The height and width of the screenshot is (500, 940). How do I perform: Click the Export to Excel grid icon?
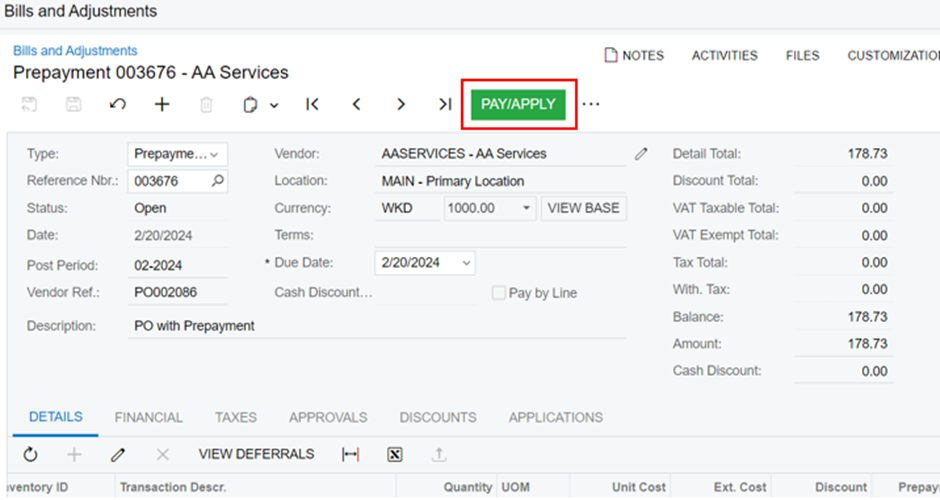click(394, 455)
